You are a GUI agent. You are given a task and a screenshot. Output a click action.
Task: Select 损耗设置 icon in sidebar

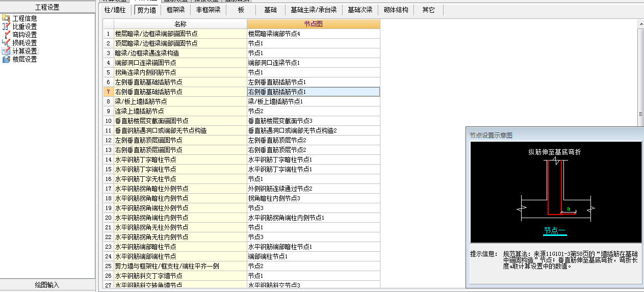tap(6, 43)
